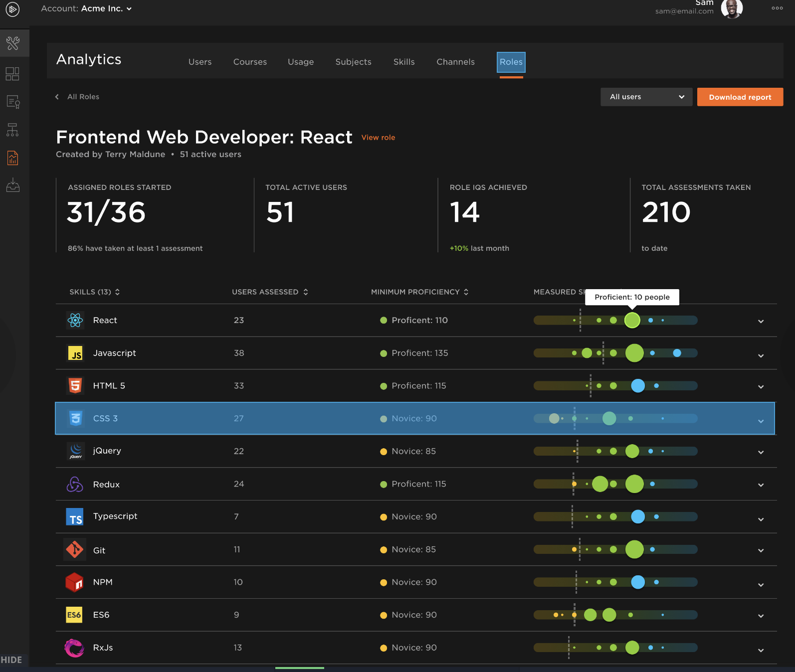
Task: Click the tools wrench icon in sidebar
Action: 13,43
